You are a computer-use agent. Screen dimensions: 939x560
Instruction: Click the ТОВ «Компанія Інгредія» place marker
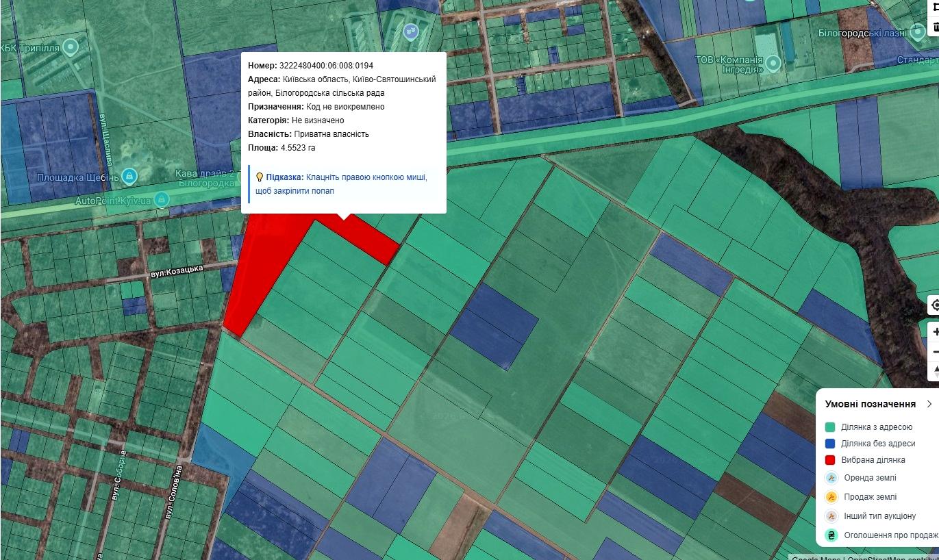point(773,64)
